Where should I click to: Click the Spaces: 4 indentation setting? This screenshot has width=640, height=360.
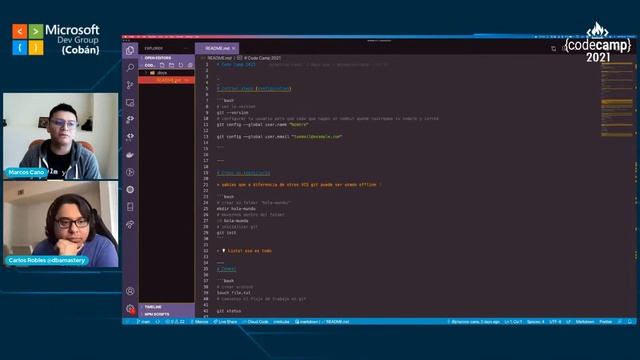click(x=535, y=322)
